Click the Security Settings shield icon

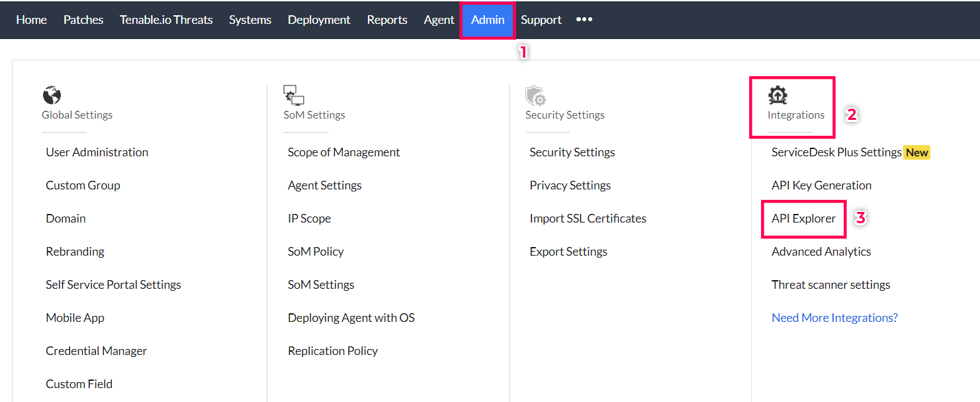(x=535, y=95)
